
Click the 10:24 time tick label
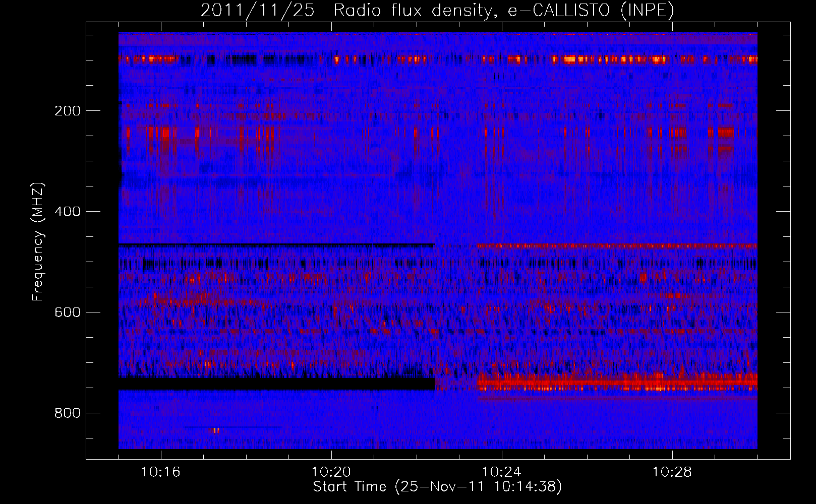click(502, 472)
